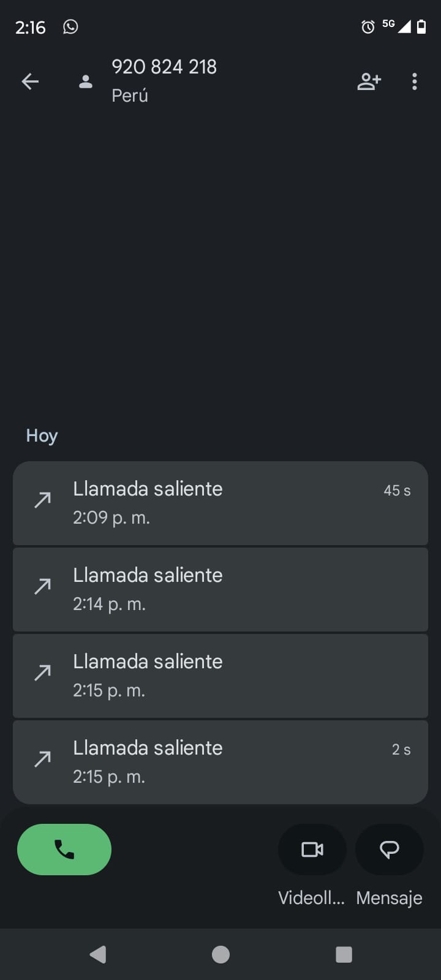441x980 pixels.
Task: Tap the Mensaje label
Action: click(x=390, y=898)
